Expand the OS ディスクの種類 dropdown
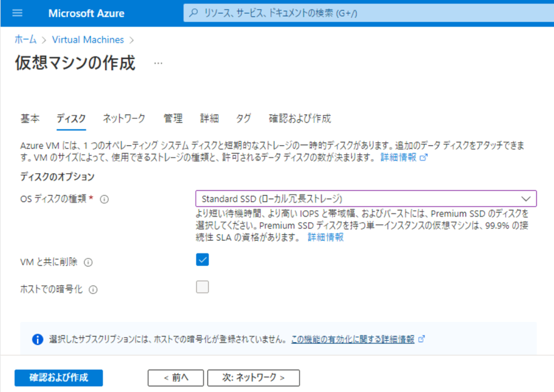The height and width of the screenshot is (392, 554). 366,199
